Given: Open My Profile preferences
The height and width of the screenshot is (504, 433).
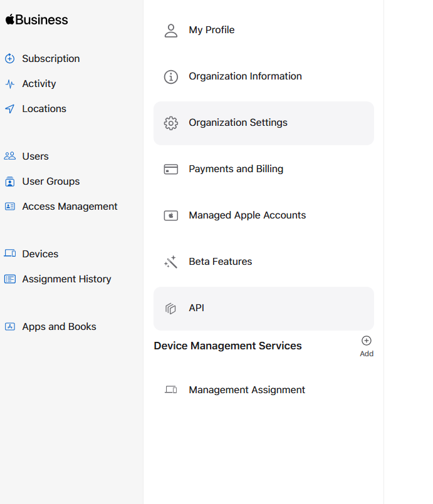Looking at the screenshot, I should (x=211, y=30).
